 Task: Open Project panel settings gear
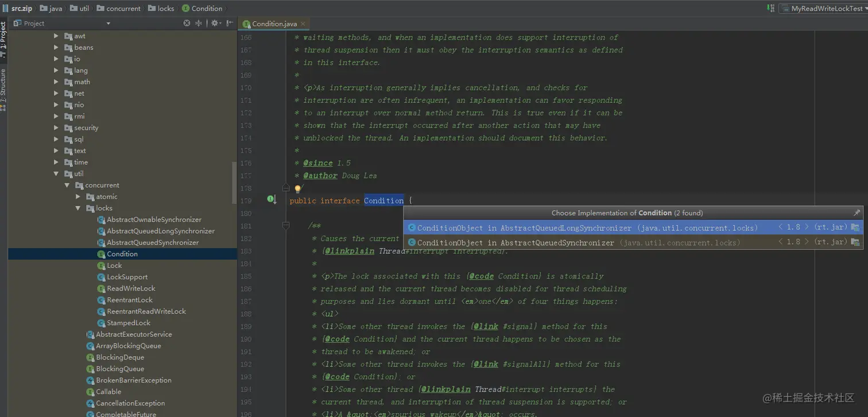[215, 24]
